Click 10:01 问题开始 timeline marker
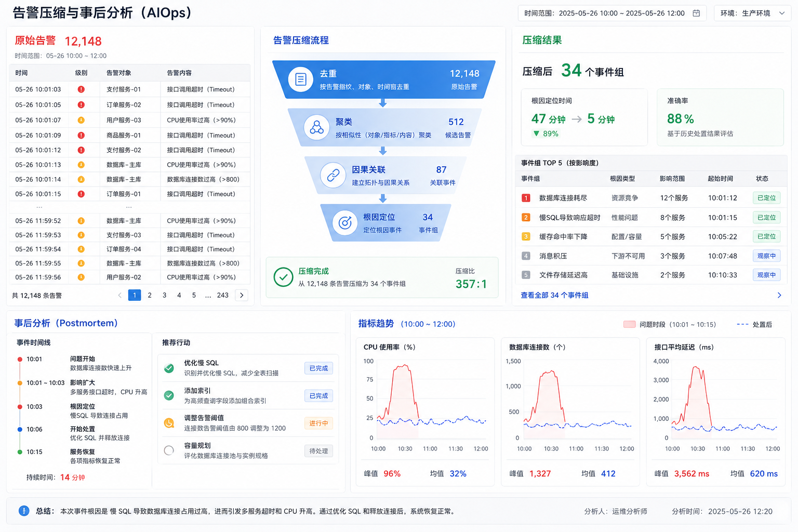Viewport: 798px width, 532px height. tap(20, 359)
